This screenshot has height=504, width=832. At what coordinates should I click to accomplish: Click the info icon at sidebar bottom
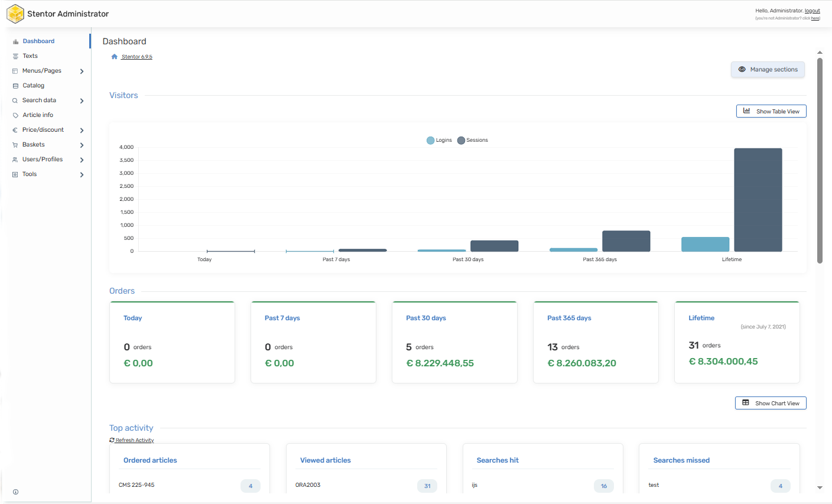pyautogui.click(x=15, y=492)
